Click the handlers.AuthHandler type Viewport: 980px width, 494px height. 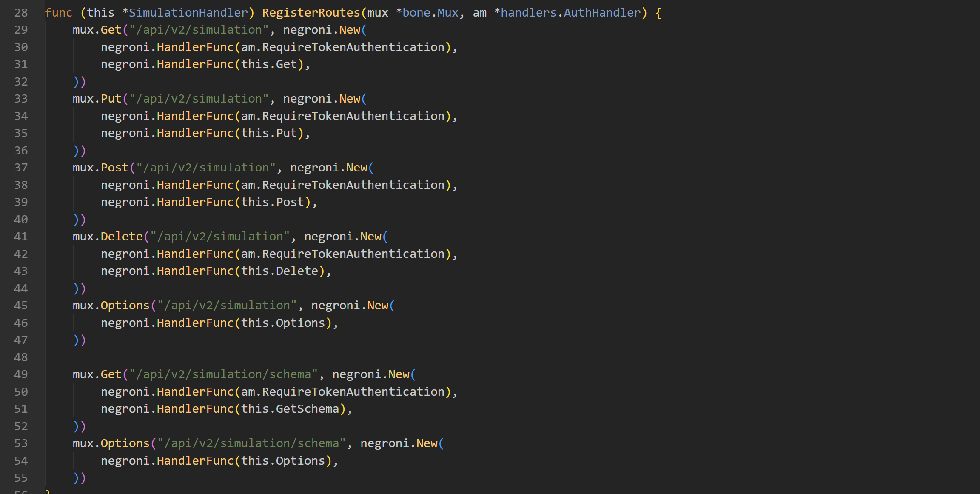click(x=570, y=13)
